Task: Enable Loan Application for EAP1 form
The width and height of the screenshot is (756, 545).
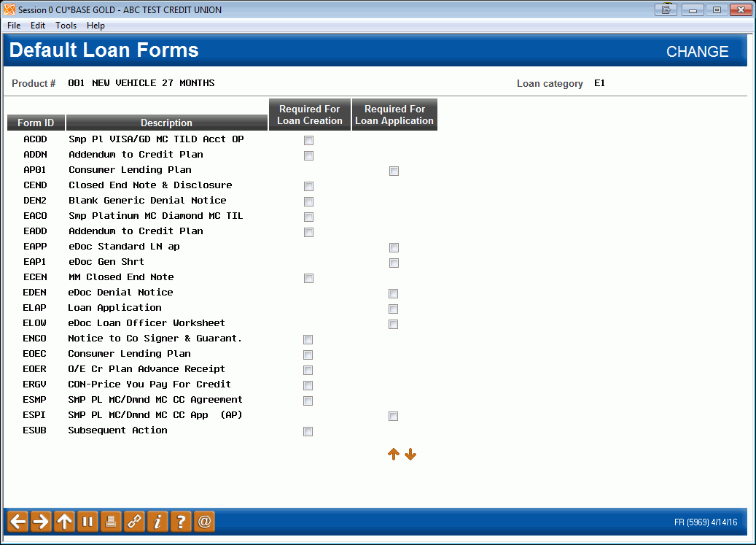Action: (x=394, y=263)
